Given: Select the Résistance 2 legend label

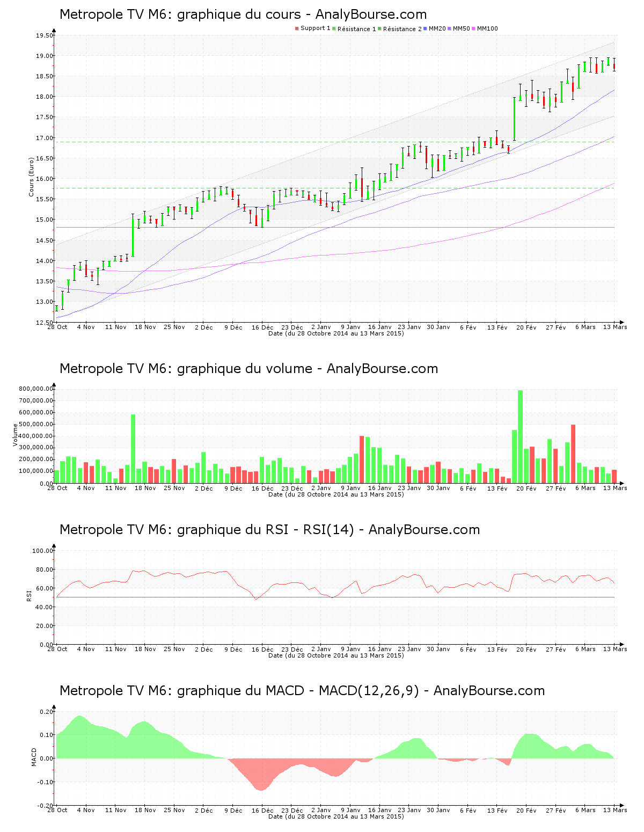Looking at the screenshot, I should coord(402,29).
